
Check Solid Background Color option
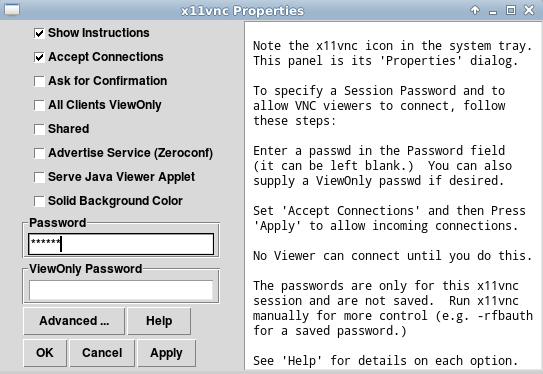39,201
